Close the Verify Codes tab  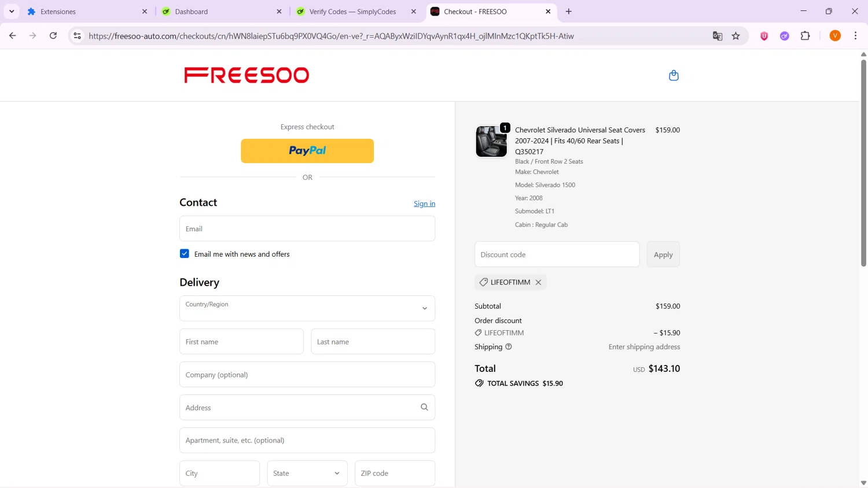click(414, 12)
